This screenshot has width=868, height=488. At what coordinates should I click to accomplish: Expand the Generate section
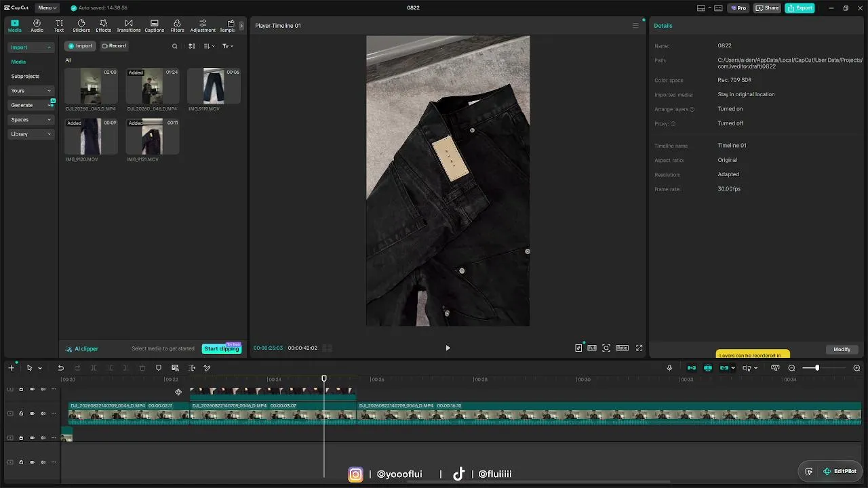pos(31,105)
